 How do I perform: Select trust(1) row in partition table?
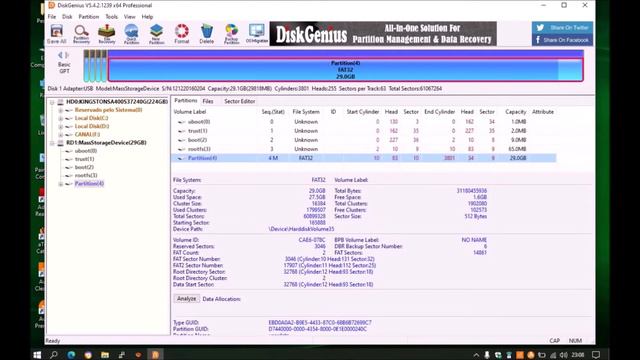[x=364, y=131]
